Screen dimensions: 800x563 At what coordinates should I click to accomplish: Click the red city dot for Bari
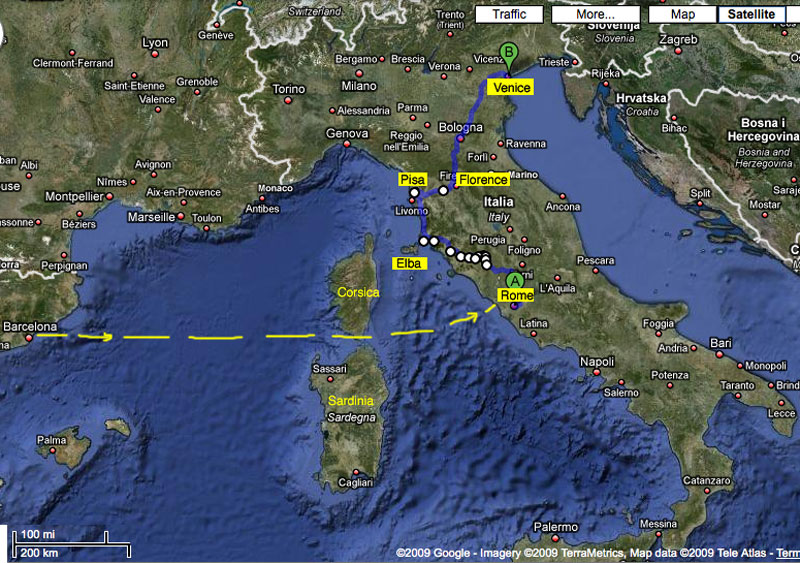[718, 353]
